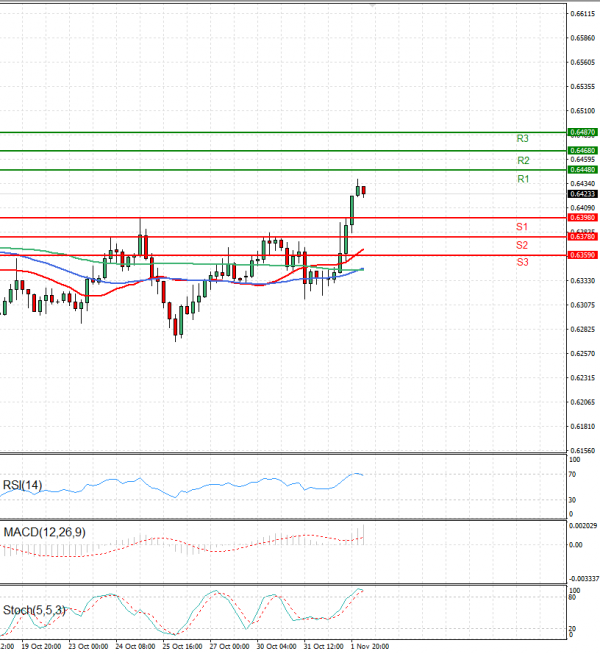
Task: Click the R3 resistance price tag 0.64870
Action: tap(582, 132)
